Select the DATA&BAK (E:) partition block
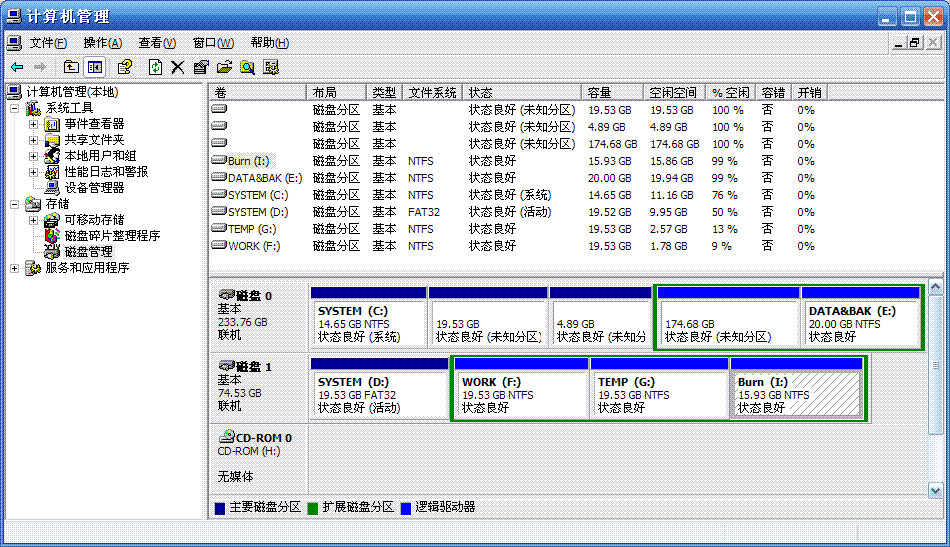 (860, 317)
